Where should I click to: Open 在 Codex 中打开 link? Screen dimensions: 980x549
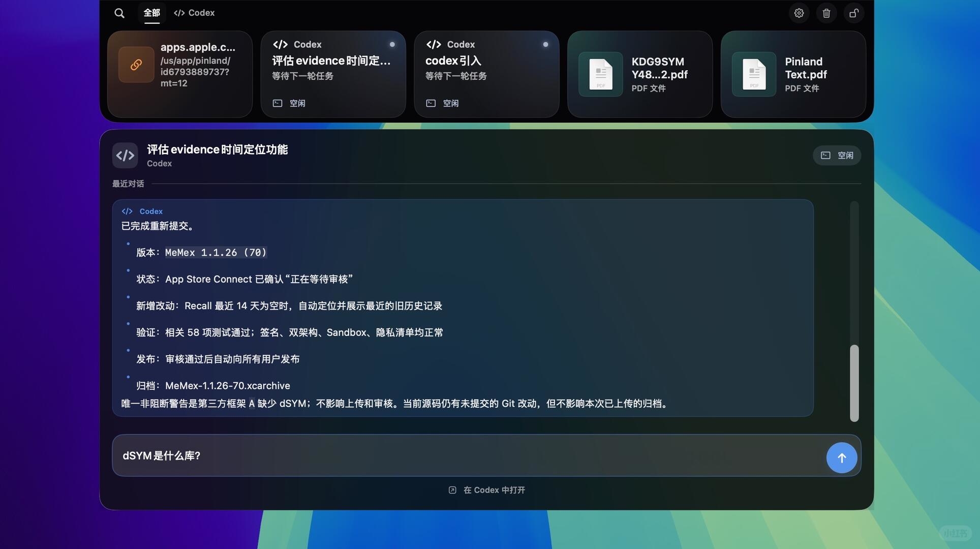487,490
